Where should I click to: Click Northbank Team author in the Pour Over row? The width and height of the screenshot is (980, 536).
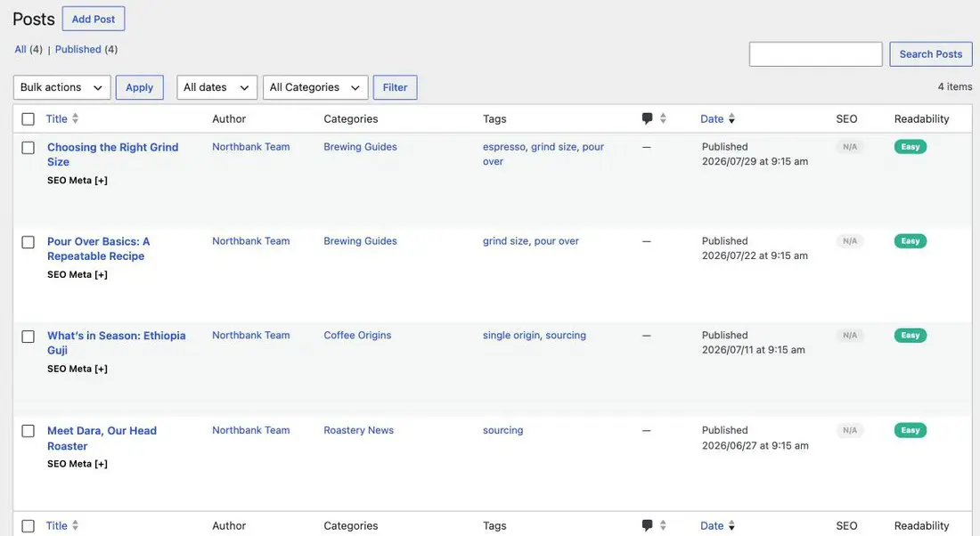pos(250,241)
